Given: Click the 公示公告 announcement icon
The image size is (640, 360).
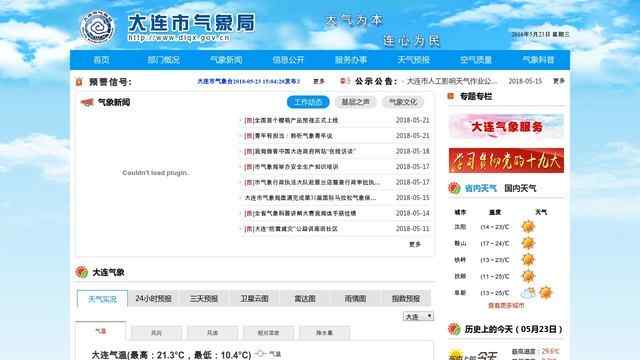Looking at the screenshot, I should click(345, 81).
